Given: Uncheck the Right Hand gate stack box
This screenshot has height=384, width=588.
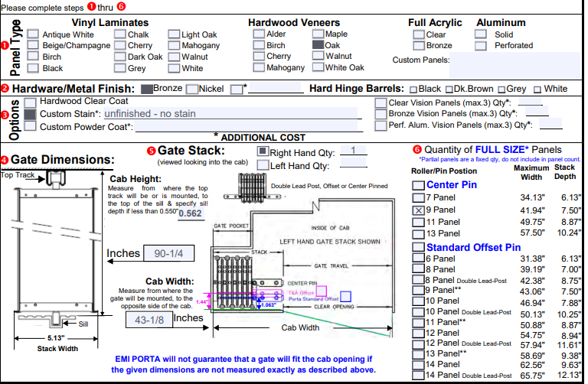Looking at the screenshot, I should coord(263,151).
